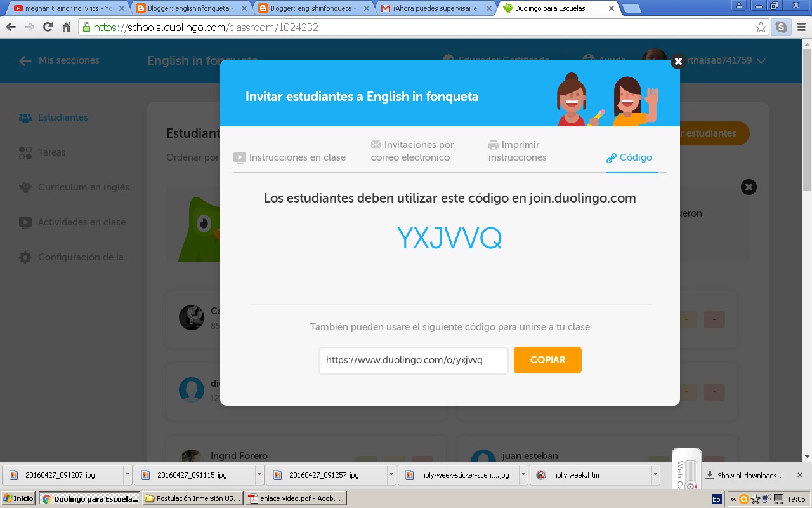Expand options arrow for 20160427_091257.jpg
Image resolution: width=812 pixels, height=508 pixels.
tap(391, 475)
